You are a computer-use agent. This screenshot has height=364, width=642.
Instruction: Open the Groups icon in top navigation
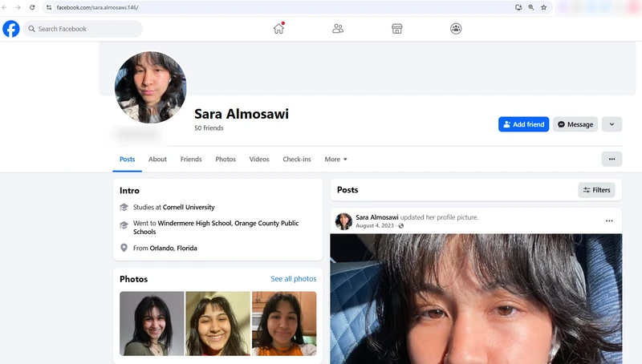click(456, 29)
